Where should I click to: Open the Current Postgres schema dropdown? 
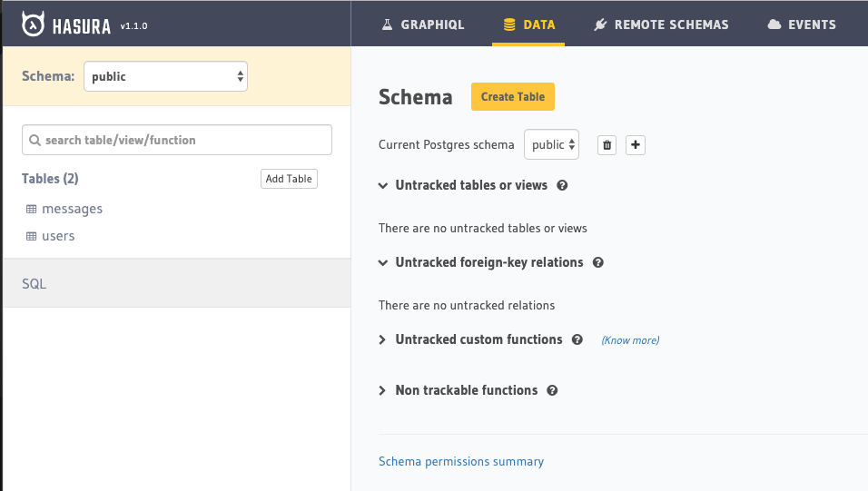point(551,145)
